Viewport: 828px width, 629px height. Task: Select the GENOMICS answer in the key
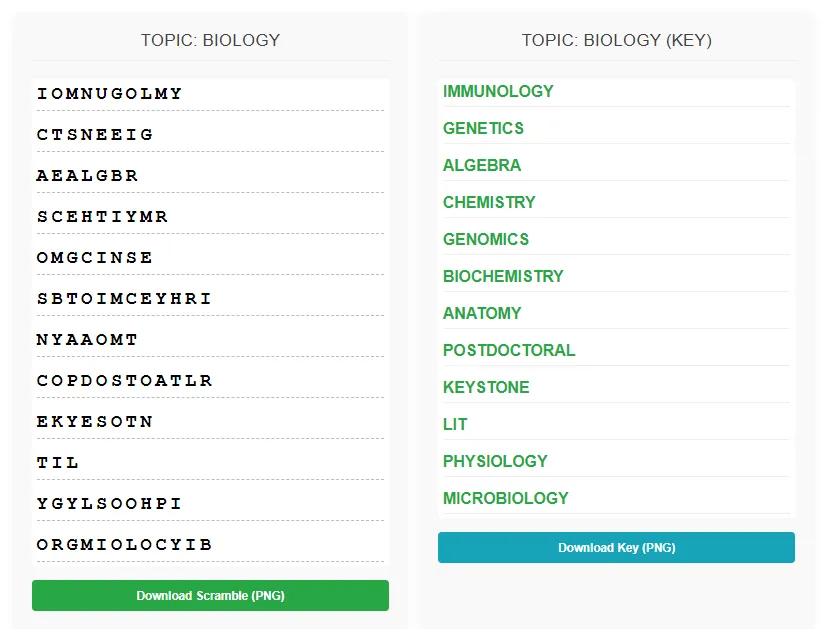(486, 239)
